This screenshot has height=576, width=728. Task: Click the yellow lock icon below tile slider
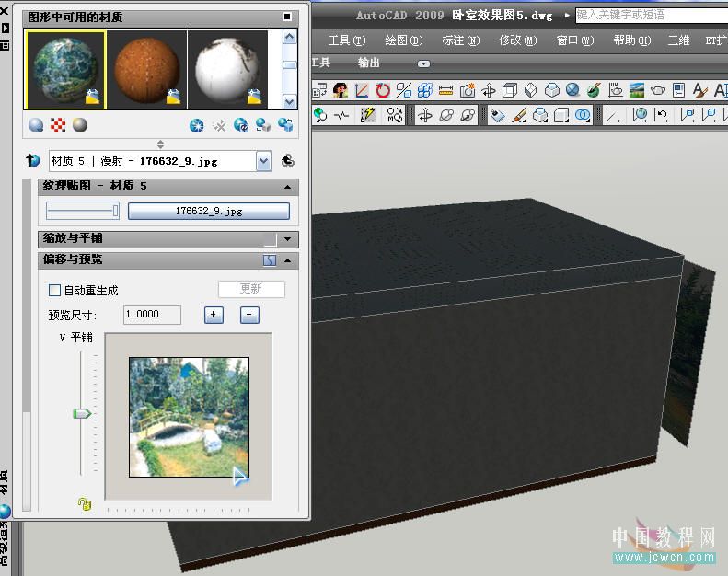click(84, 503)
